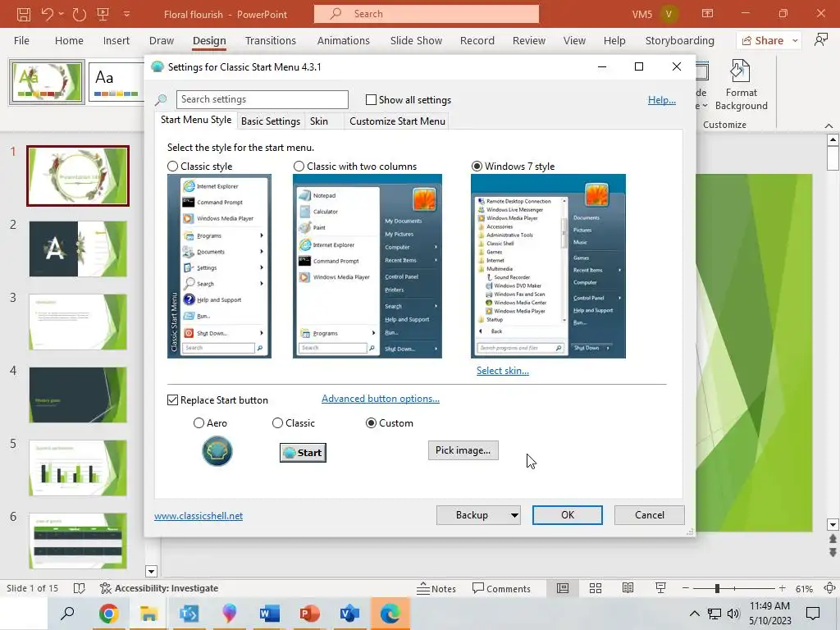Switch to the Insert ribbon tab

coord(116,41)
